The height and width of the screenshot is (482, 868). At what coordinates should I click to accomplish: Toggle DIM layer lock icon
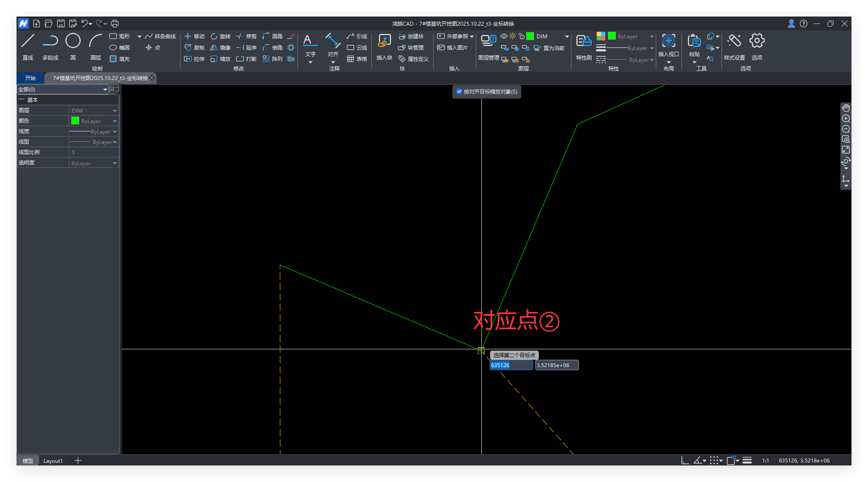click(x=521, y=36)
